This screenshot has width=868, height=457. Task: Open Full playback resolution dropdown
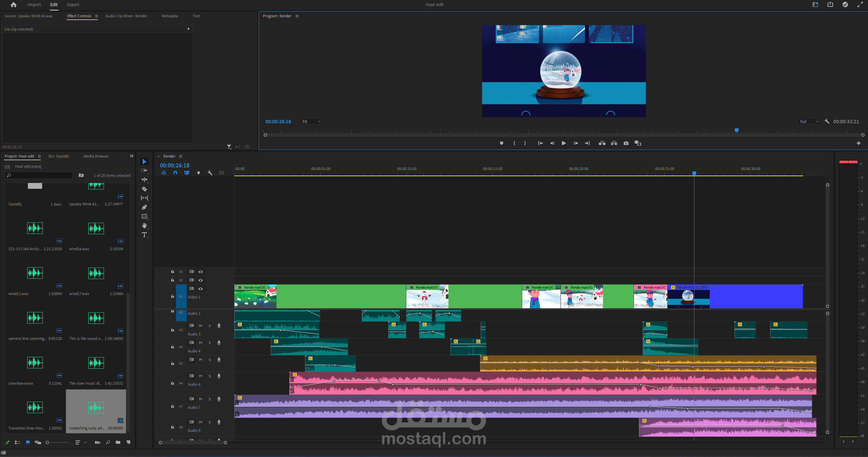(809, 122)
